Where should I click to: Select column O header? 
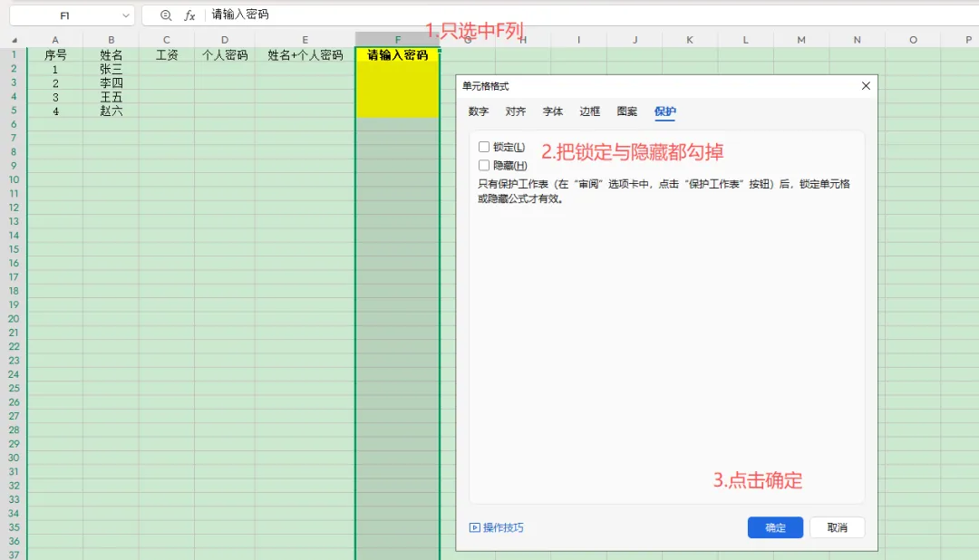point(913,40)
